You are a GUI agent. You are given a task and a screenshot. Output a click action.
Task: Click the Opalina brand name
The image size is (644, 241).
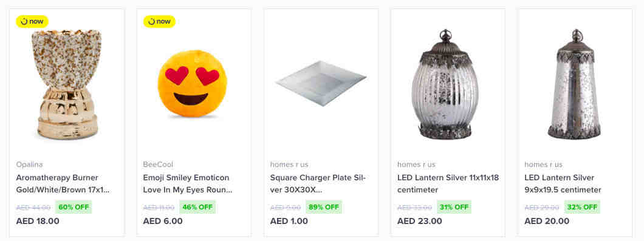30,165
